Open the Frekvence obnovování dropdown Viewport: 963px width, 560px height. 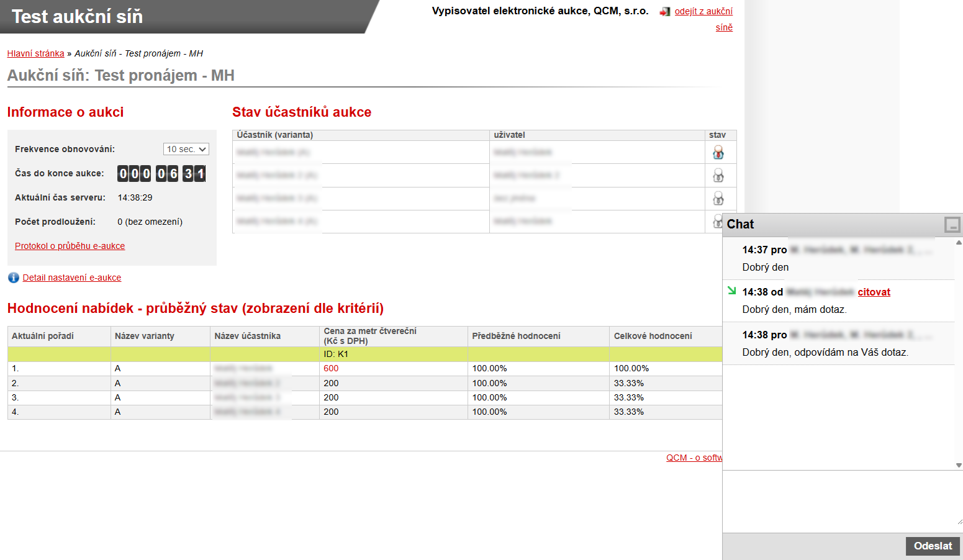(x=186, y=149)
